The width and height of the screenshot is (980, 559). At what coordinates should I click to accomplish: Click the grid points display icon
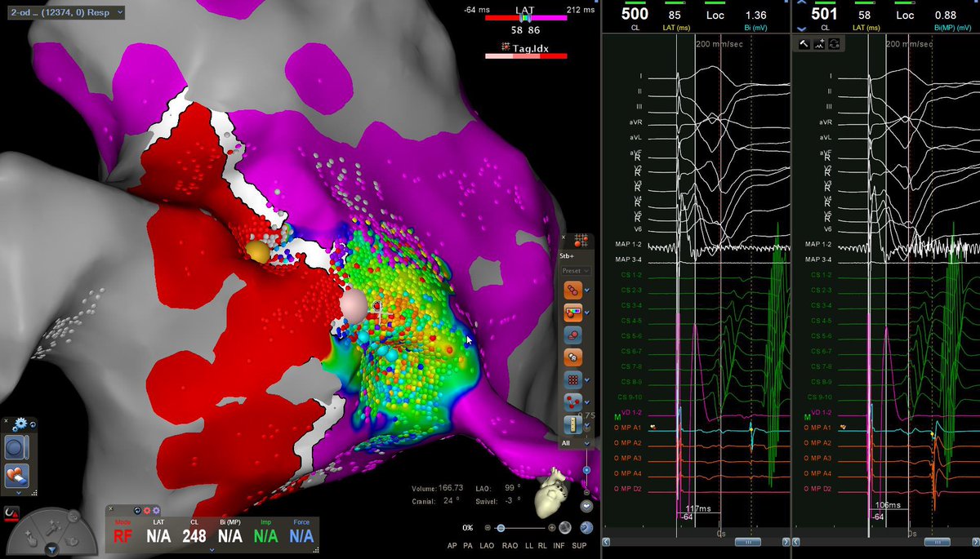(573, 379)
